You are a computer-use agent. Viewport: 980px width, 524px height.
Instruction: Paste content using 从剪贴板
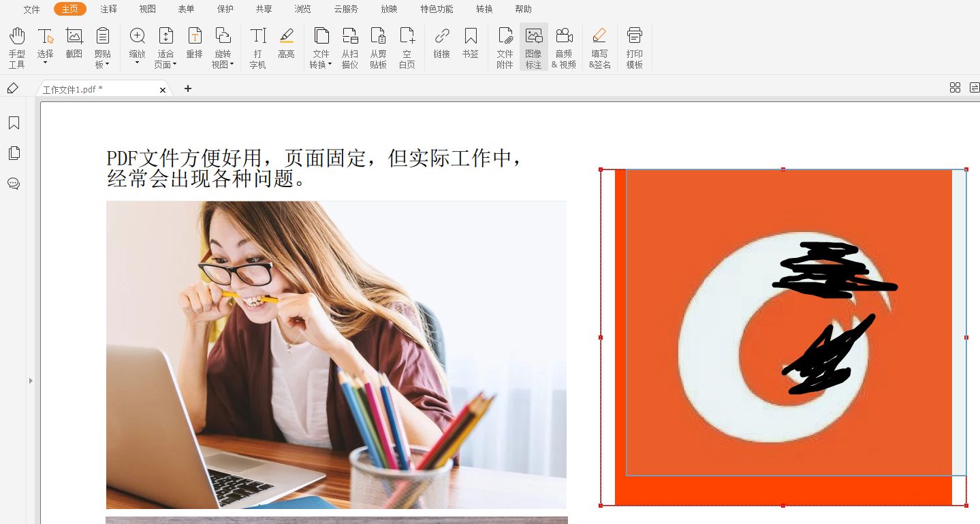[378, 47]
